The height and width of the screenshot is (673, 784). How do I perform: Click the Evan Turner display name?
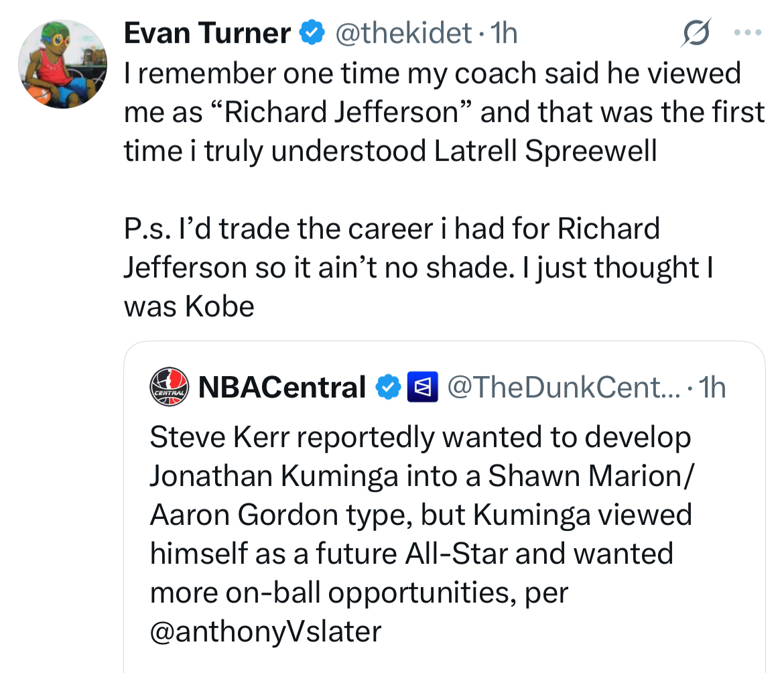207,33
